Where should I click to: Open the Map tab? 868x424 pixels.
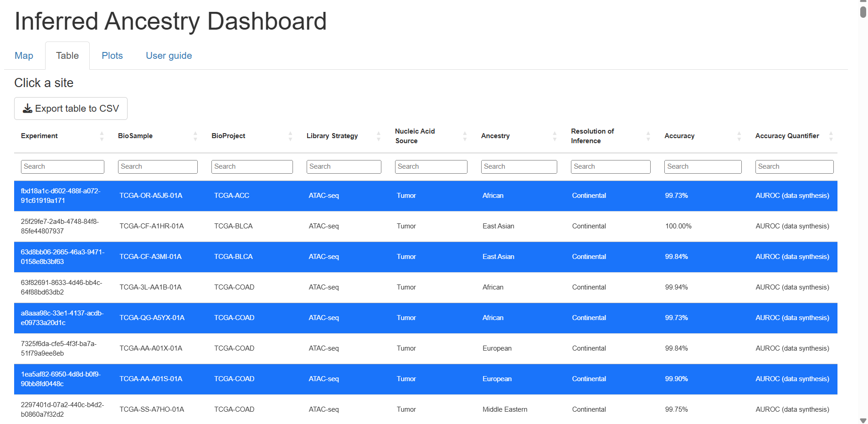point(24,56)
